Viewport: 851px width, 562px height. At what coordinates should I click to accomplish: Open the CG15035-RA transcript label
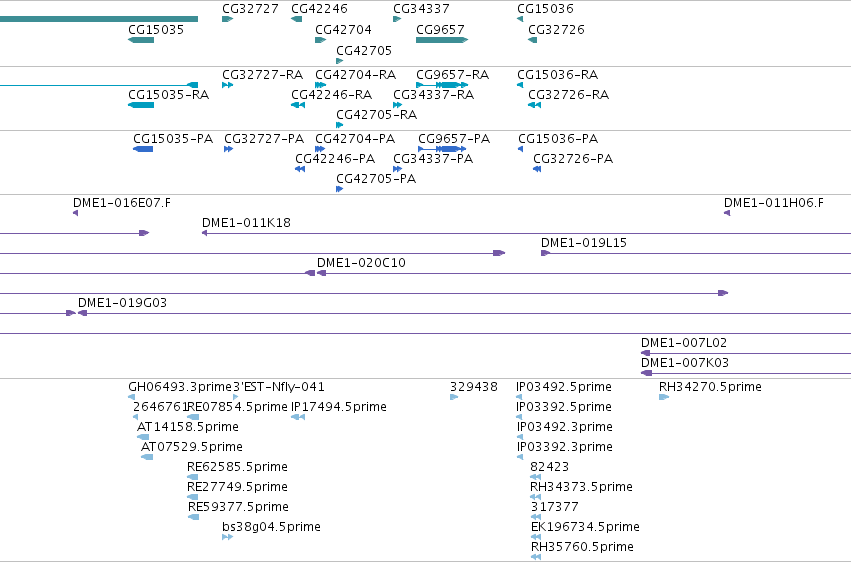169,94
